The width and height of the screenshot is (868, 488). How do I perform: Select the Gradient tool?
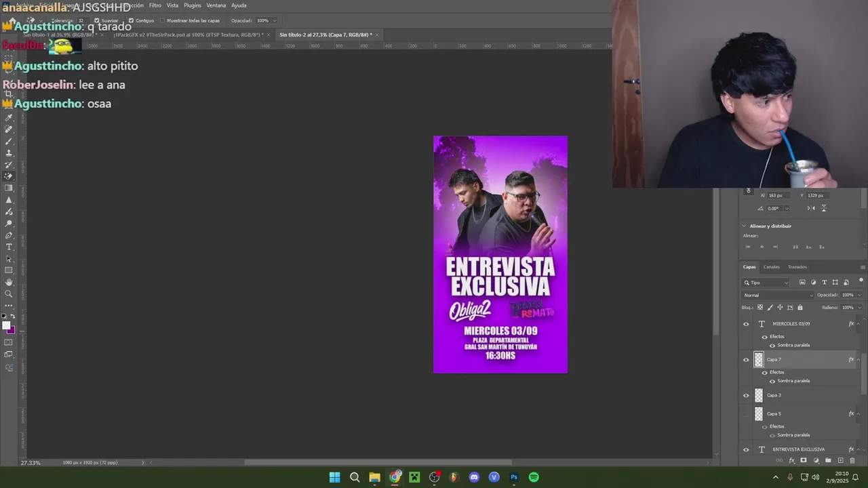tap(9, 188)
